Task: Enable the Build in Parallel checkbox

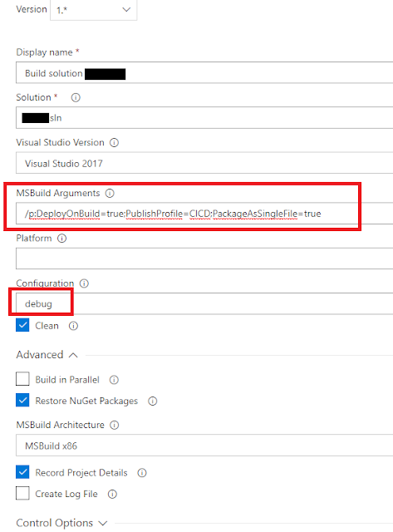Action: (22, 379)
